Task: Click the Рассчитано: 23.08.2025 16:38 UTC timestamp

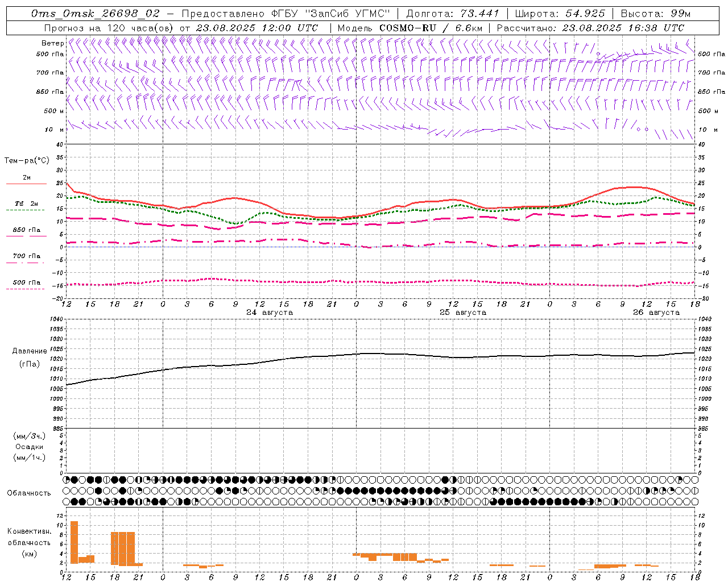Action: (x=590, y=28)
